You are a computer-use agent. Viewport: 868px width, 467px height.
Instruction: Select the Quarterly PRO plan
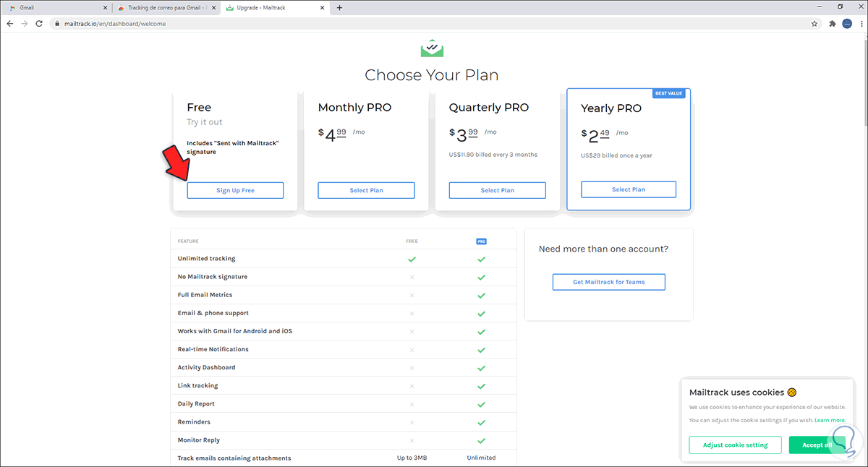point(497,190)
